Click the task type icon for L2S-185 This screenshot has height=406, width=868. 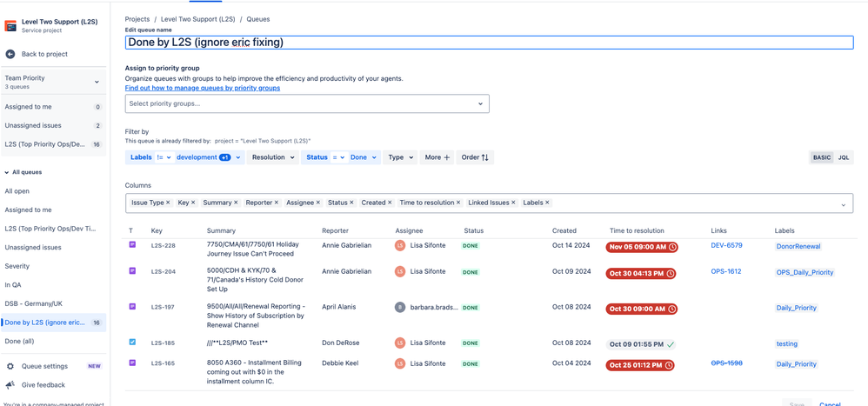click(x=132, y=343)
